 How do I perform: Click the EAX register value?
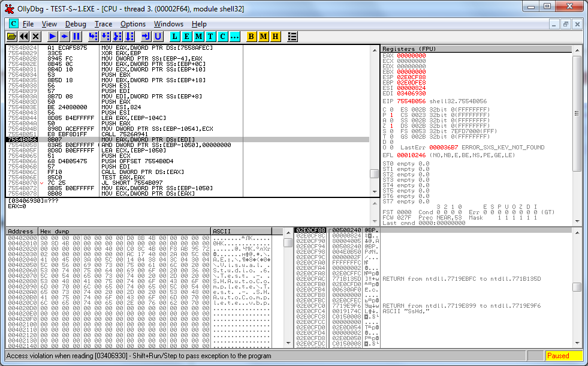pos(411,56)
